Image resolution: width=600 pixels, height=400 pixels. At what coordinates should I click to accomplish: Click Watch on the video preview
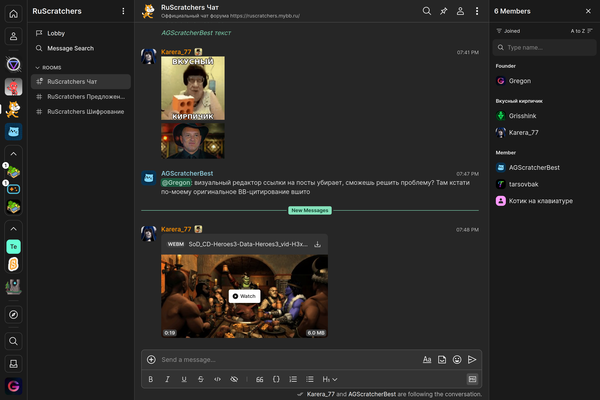click(x=244, y=296)
